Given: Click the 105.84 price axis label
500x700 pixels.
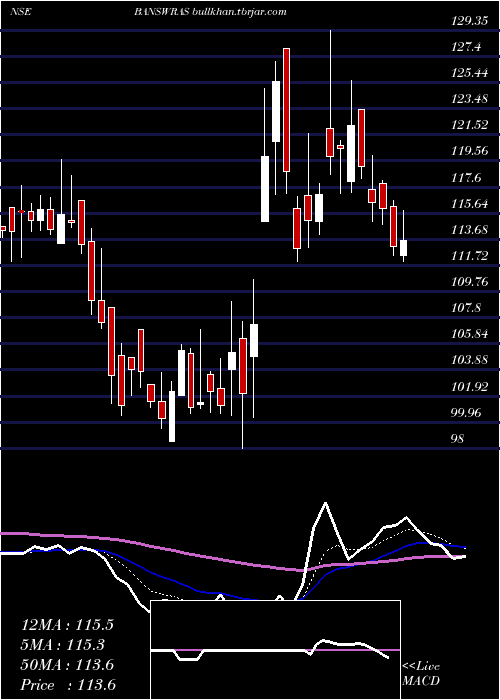Looking at the screenshot, I should (469, 334).
